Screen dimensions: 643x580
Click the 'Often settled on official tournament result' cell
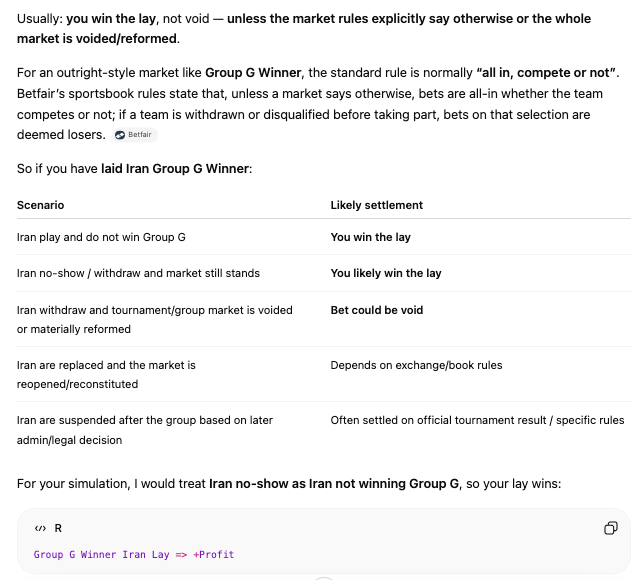477,420
